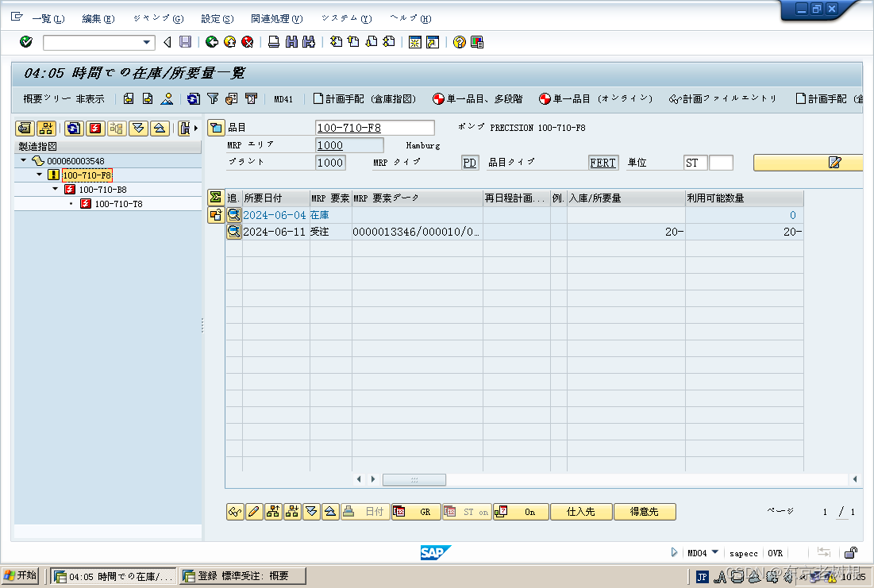Click the yellow Help question-mark icon

[460, 42]
